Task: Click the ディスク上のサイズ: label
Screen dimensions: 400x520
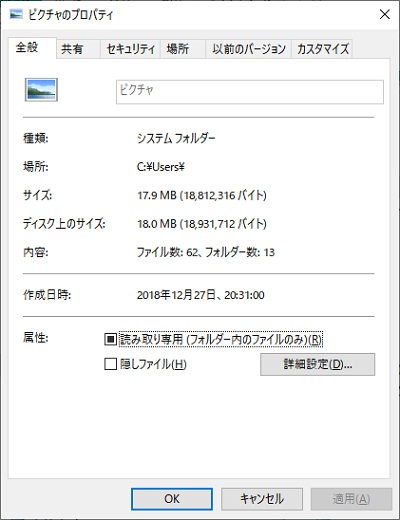Action: pos(64,224)
